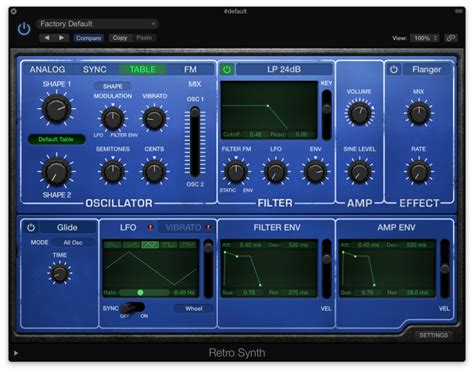The image size is (474, 372).
Task: Select the fifth LFO waveform button
Action: 188,245
